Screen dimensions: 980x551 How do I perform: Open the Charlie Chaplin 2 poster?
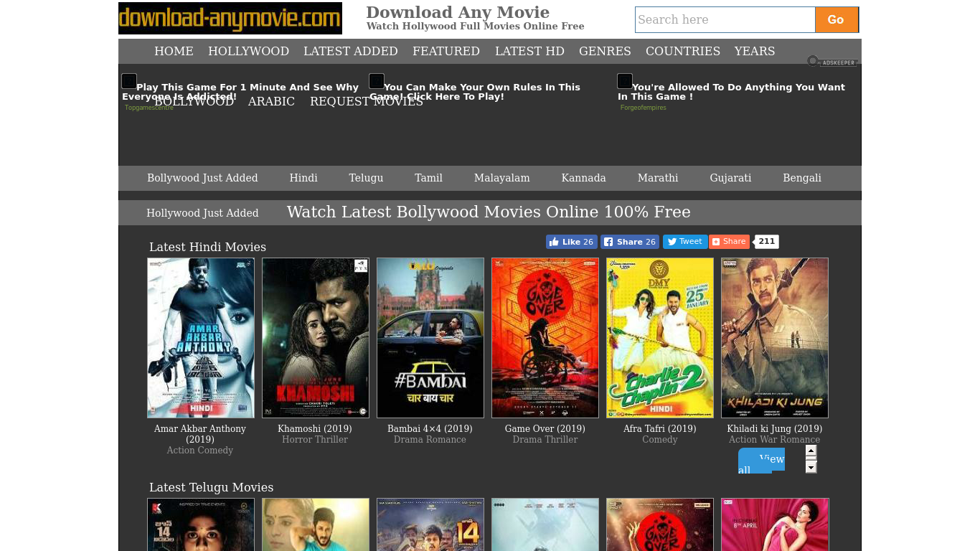pyautogui.click(x=660, y=338)
